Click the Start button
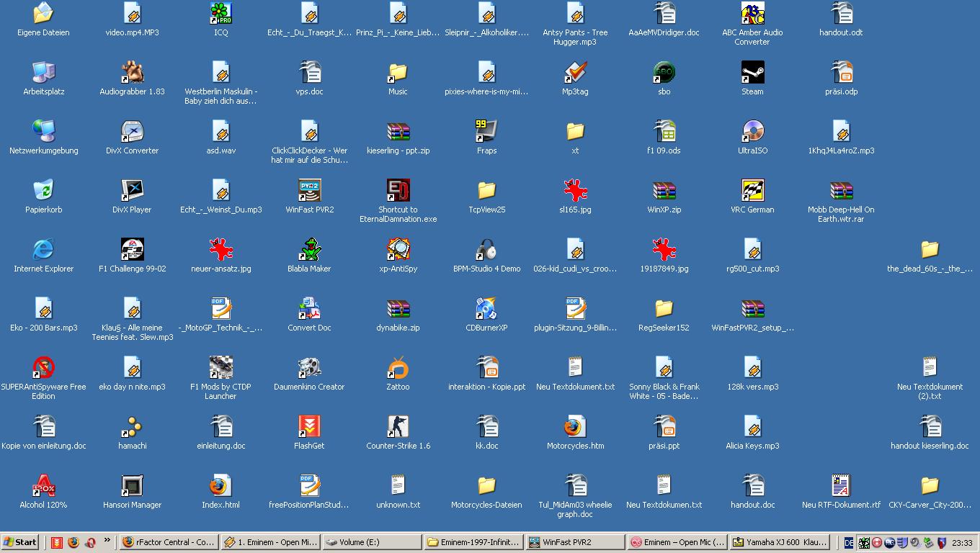Screen dimensions: 980x553 tap(20, 542)
